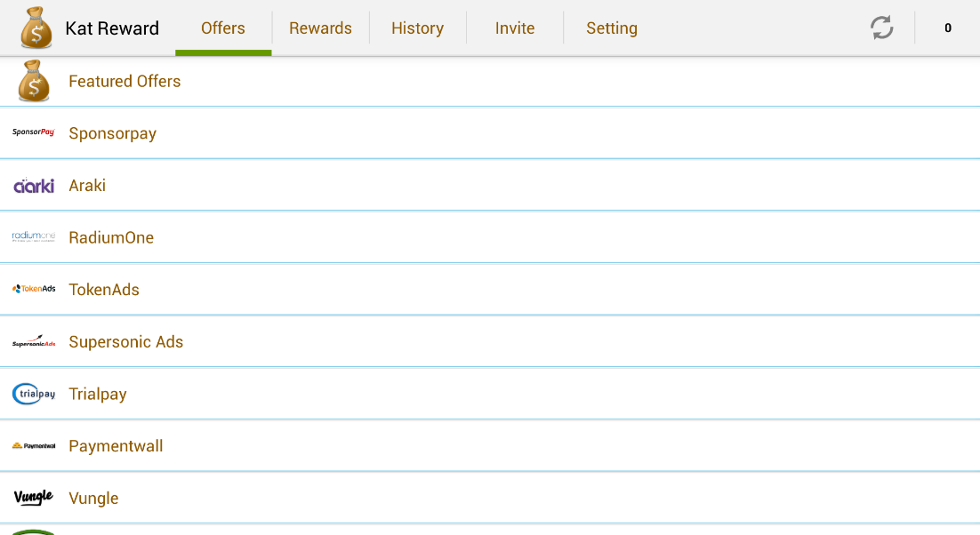This screenshot has width=980, height=535.
Task: Go to the Invite tab
Action: point(515,28)
